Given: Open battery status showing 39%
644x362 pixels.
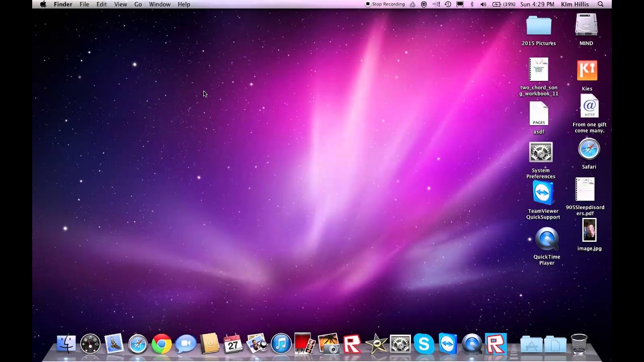Looking at the screenshot, I should (503, 4).
